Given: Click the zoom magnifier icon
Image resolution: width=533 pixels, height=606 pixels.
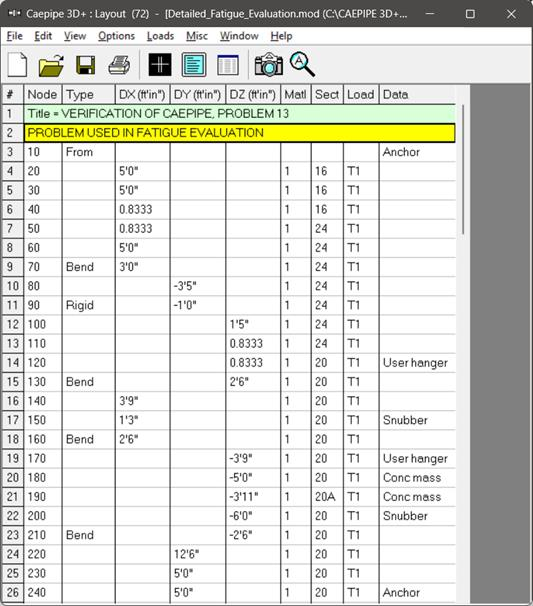Looking at the screenshot, I should (x=302, y=65).
